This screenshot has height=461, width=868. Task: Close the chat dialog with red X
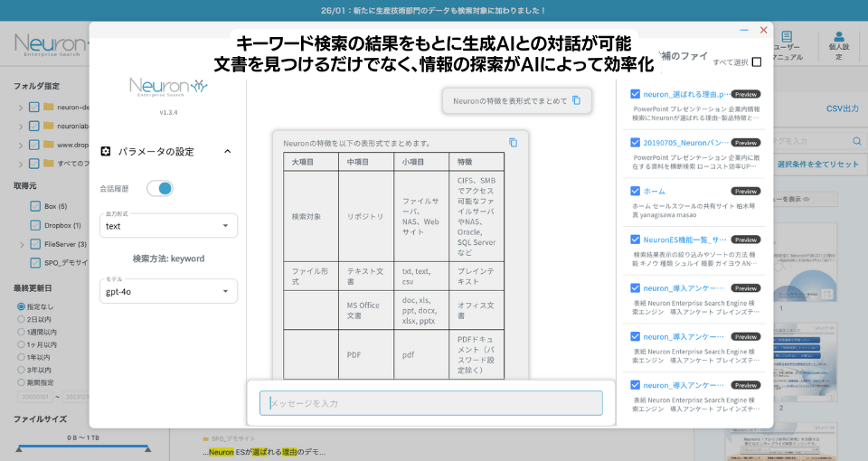point(763,30)
